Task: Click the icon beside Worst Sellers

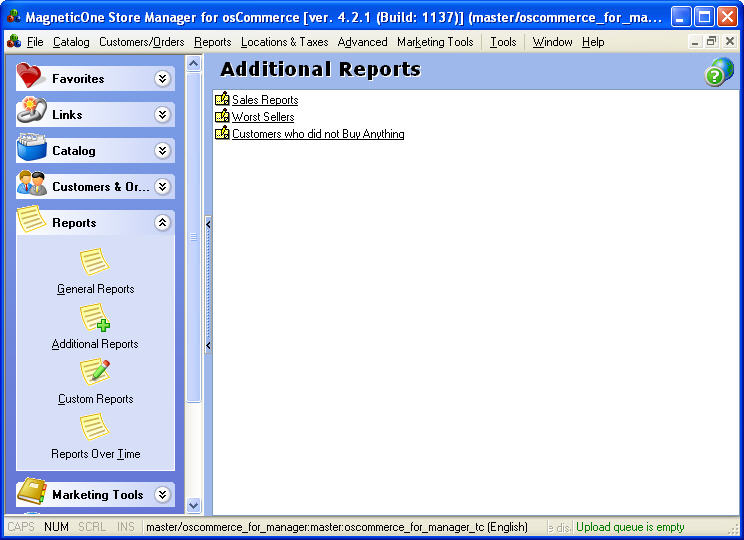Action: [x=222, y=116]
